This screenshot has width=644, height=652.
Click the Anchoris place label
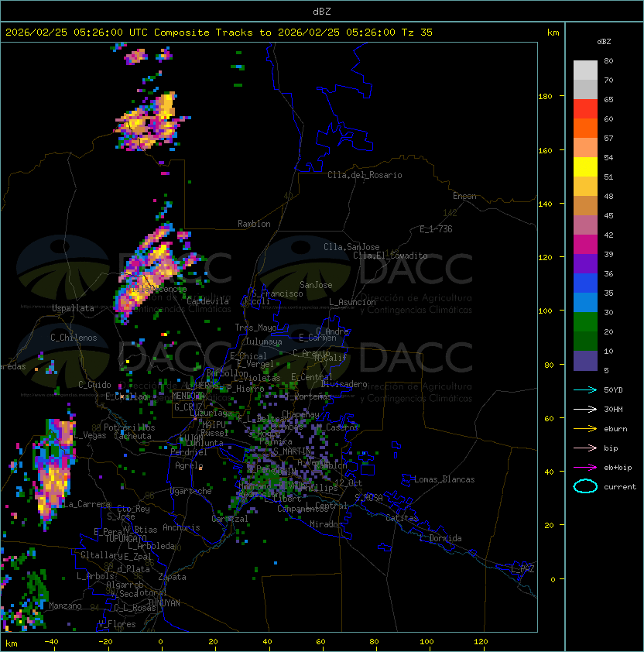point(181,527)
